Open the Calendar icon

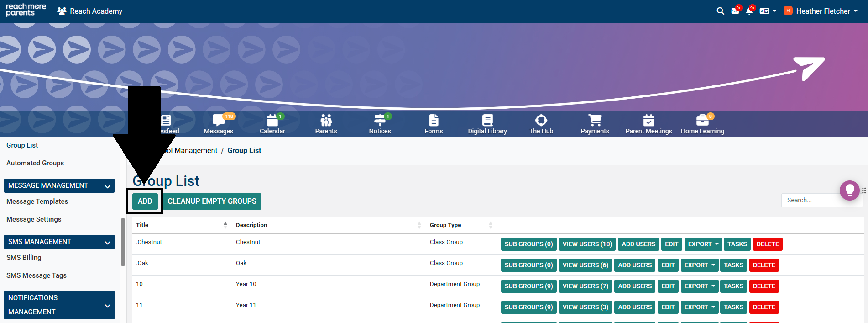click(272, 121)
